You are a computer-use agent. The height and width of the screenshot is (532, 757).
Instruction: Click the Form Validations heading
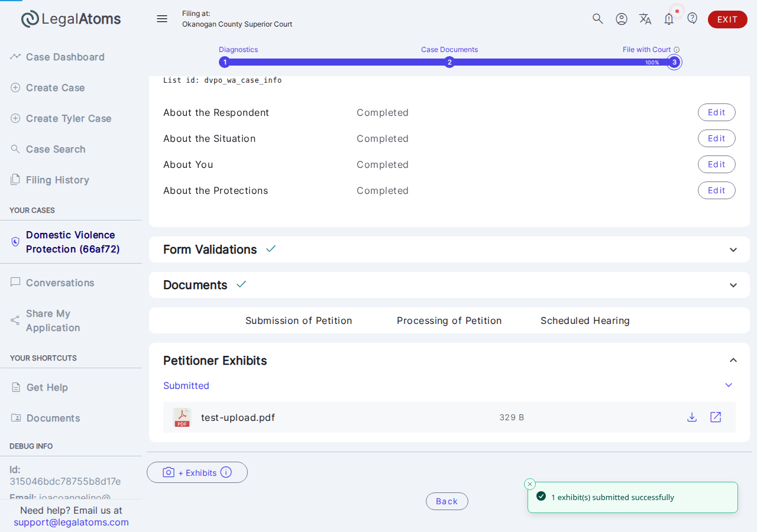tap(210, 249)
